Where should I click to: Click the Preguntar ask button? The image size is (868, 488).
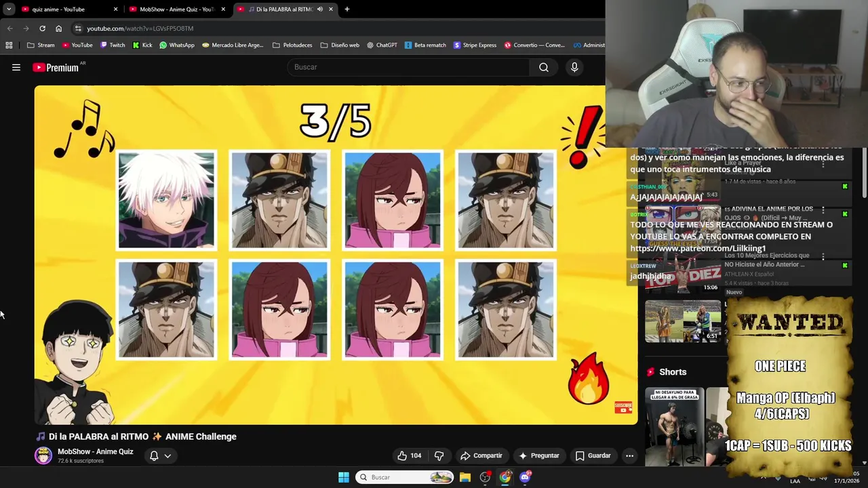click(539, 455)
